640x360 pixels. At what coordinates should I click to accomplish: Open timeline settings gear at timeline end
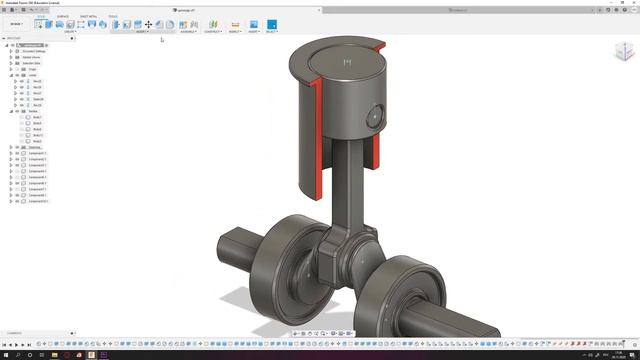(635, 345)
